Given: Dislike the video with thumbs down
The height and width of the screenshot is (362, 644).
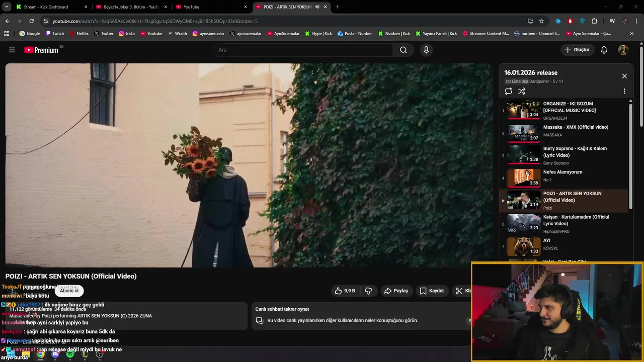Looking at the screenshot, I should (368, 291).
